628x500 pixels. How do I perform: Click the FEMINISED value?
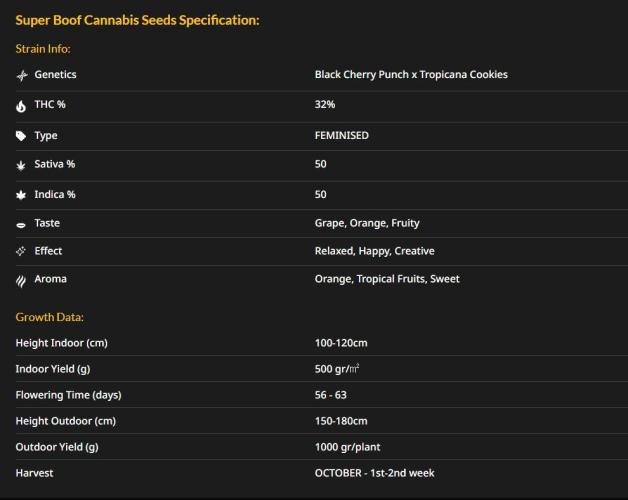342,135
